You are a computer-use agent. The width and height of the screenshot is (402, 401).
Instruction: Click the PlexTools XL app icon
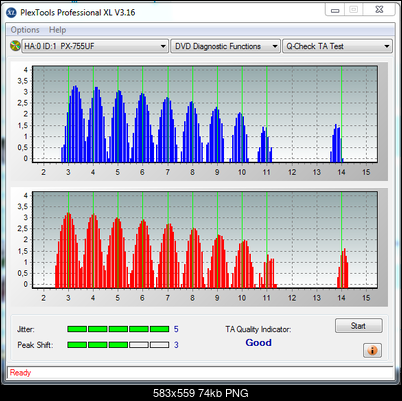[x=12, y=13]
